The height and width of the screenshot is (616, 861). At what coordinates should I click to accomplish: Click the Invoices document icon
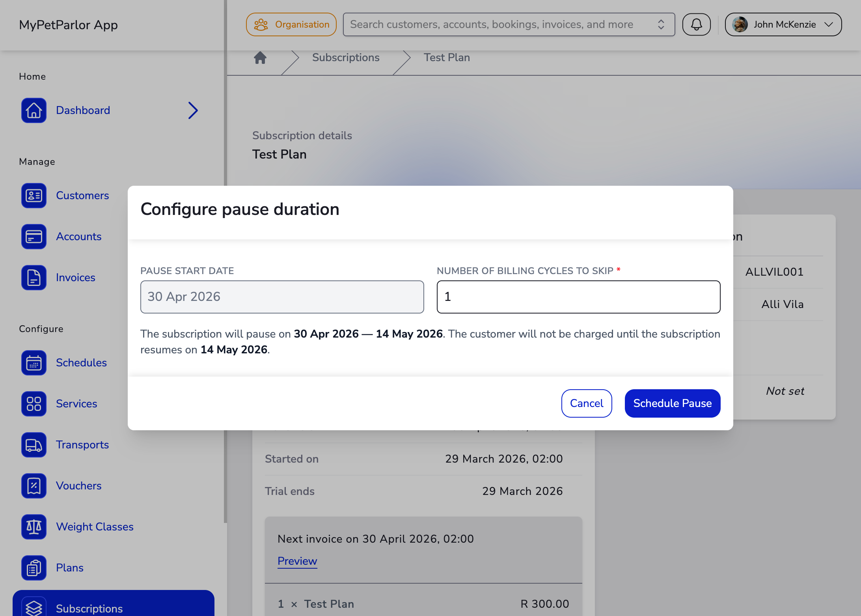tap(34, 278)
